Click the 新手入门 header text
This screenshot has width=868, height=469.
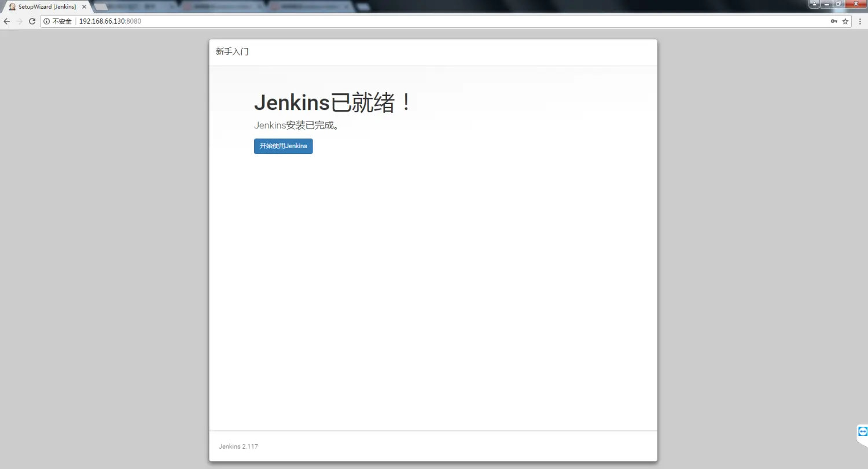coord(232,51)
